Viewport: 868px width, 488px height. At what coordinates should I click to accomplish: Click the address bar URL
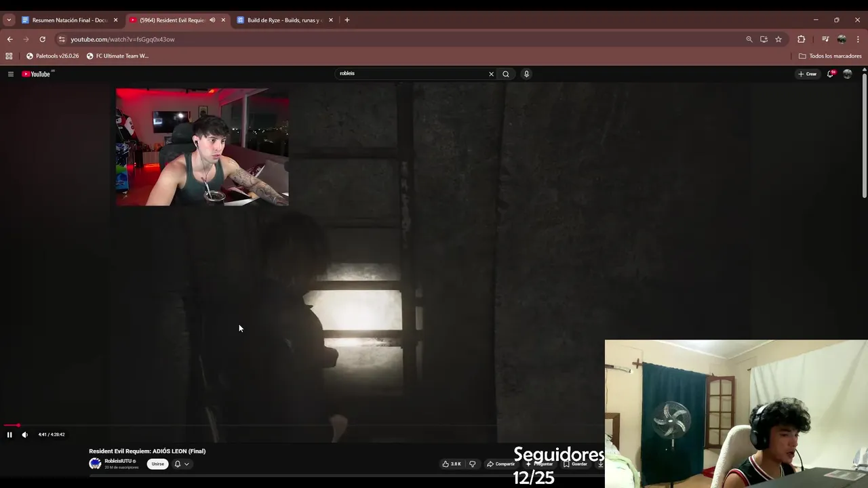123,39
